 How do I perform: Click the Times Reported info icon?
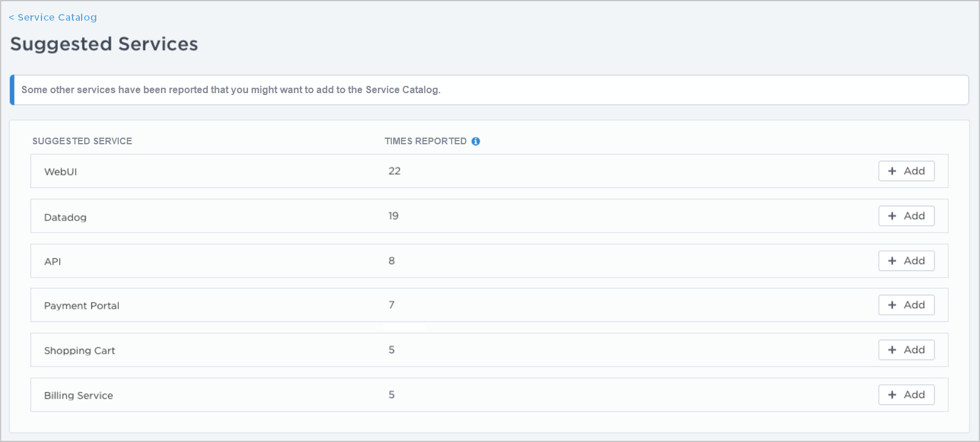tap(475, 141)
